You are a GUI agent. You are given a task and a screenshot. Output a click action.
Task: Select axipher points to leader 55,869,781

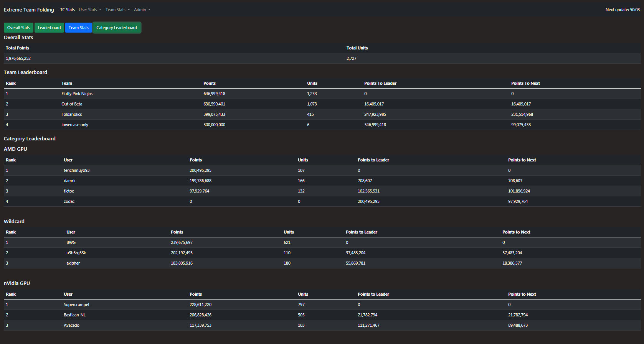tap(355, 263)
